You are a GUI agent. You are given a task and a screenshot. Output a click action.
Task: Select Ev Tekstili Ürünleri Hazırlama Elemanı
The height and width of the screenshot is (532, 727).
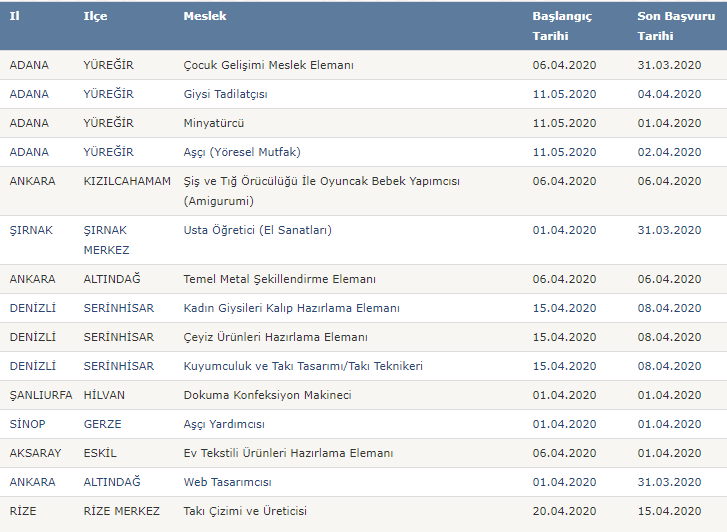288,453
